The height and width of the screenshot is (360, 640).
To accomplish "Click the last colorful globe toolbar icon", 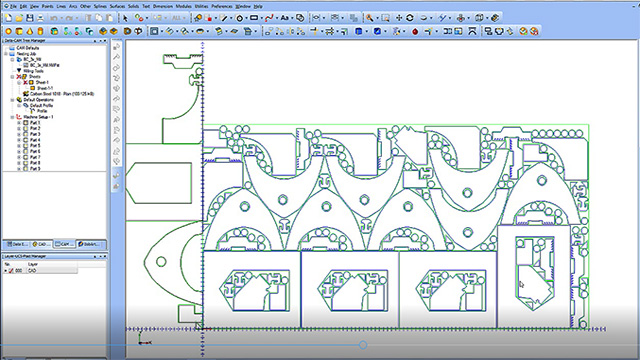I will pos(534,31).
